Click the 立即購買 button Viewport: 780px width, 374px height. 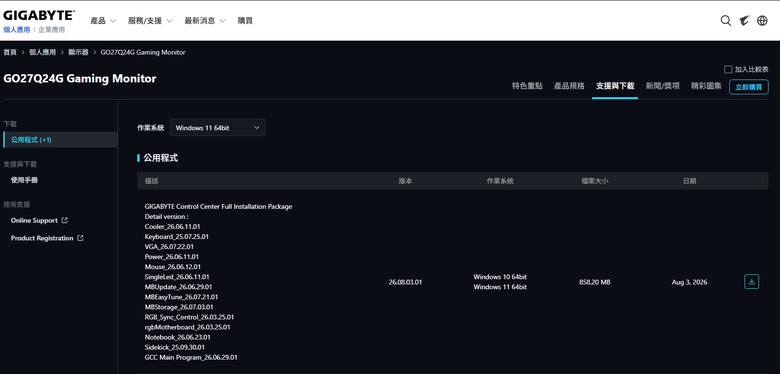[x=749, y=87]
